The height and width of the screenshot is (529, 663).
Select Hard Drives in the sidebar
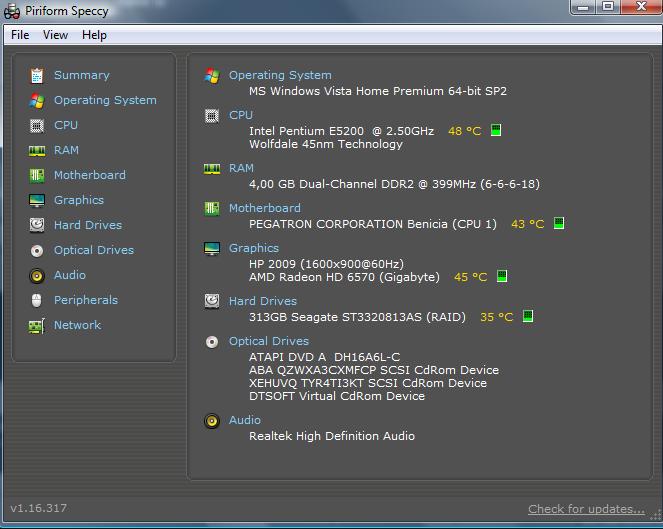[x=88, y=225]
